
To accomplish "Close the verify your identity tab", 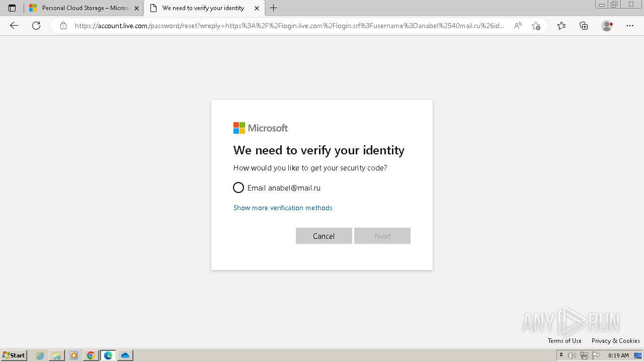I will click(257, 8).
